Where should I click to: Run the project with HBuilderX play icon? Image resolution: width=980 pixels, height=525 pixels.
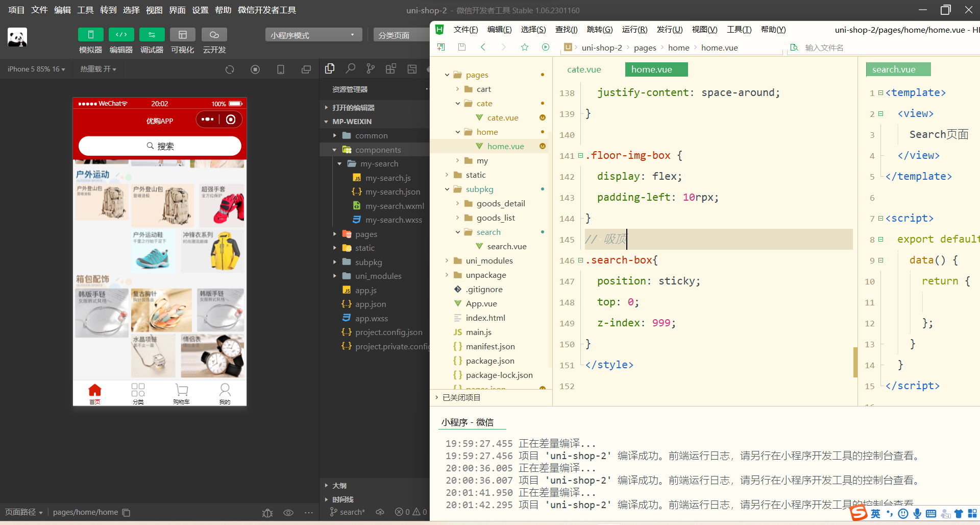545,47
